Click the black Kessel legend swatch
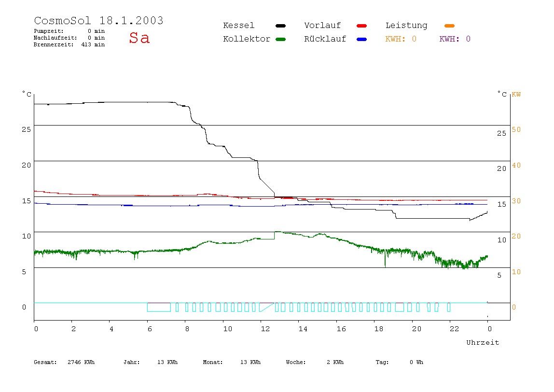This screenshot has height=392, width=554. point(280,26)
